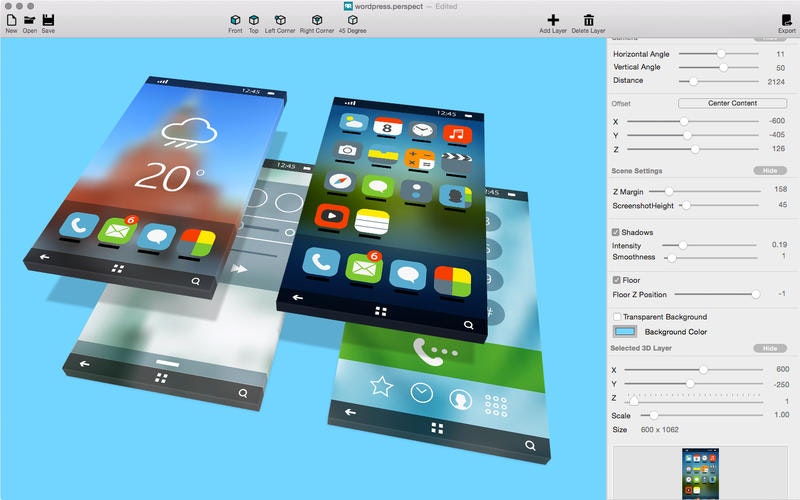Click the Offset X slider
The width and height of the screenshot is (800, 500).
[x=693, y=121]
